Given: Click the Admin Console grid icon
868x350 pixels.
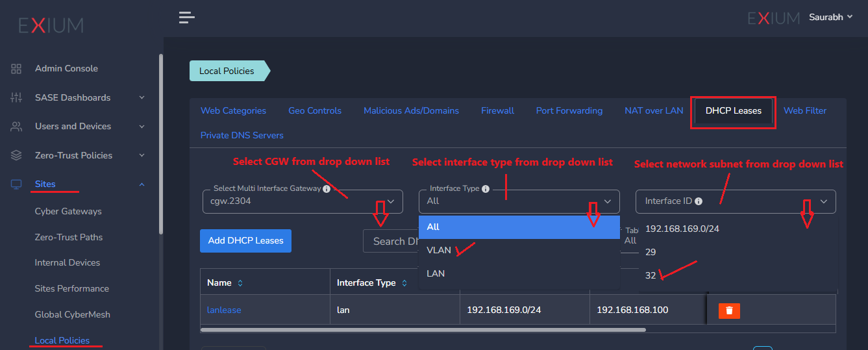Looking at the screenshot, I should pyautogui.click(x=17, y=69).
